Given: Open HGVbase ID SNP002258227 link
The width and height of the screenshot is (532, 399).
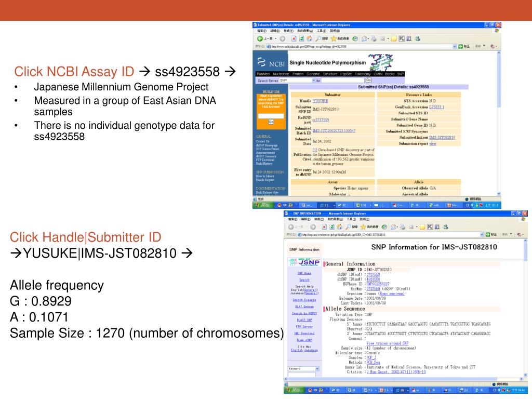Looking at the screenshot, I should 378,284.
